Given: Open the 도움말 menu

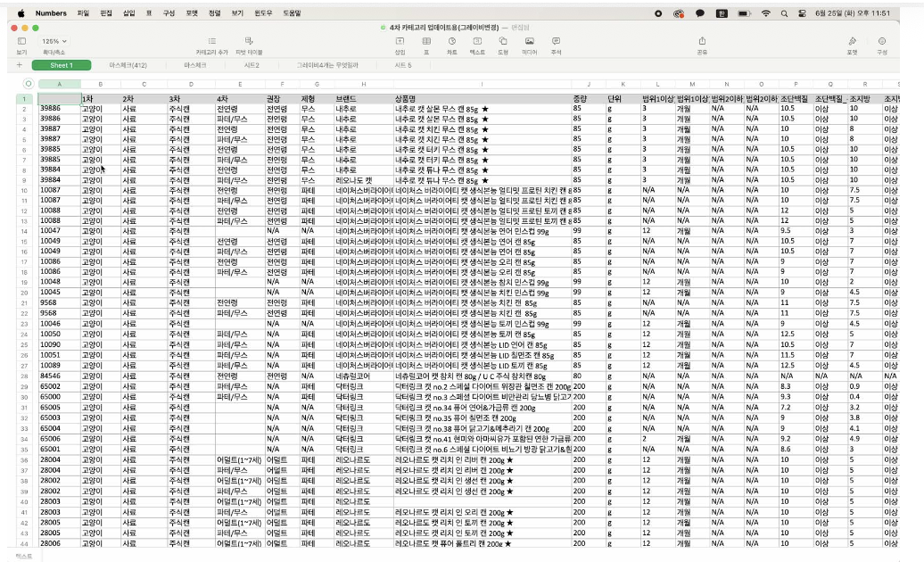Looking at the screenshot, I should [292, 13].
